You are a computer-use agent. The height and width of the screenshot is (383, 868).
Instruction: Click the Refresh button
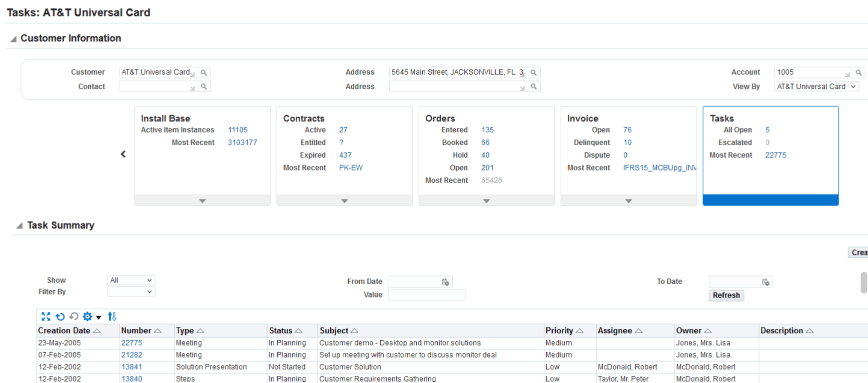(726, 295)
